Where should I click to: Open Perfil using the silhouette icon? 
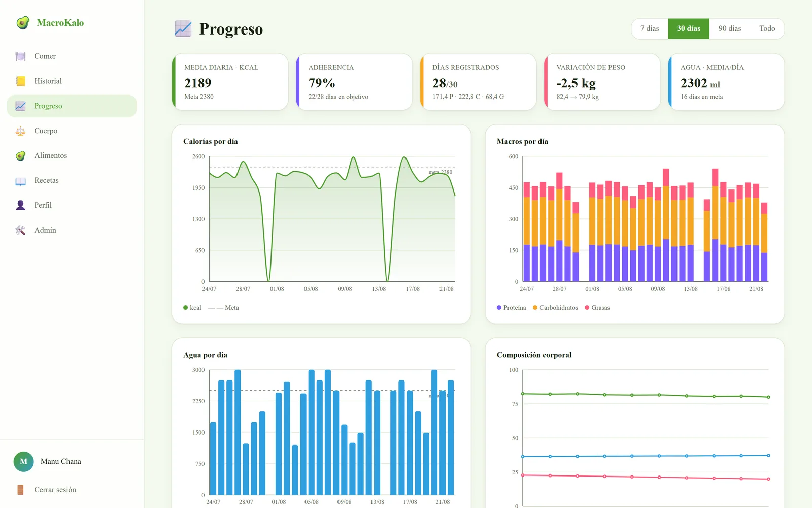point(20,205)
